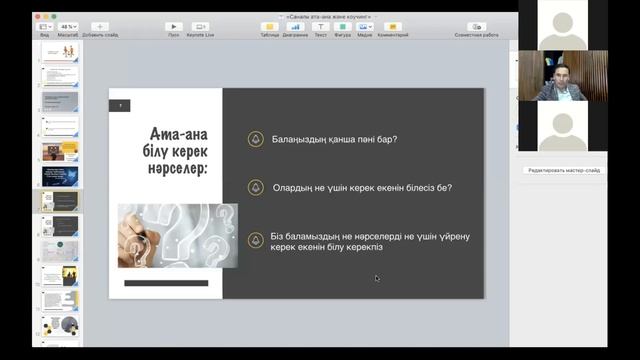Click the bottom participant avatar tile
640x360 pixels.
click(562, 126)
